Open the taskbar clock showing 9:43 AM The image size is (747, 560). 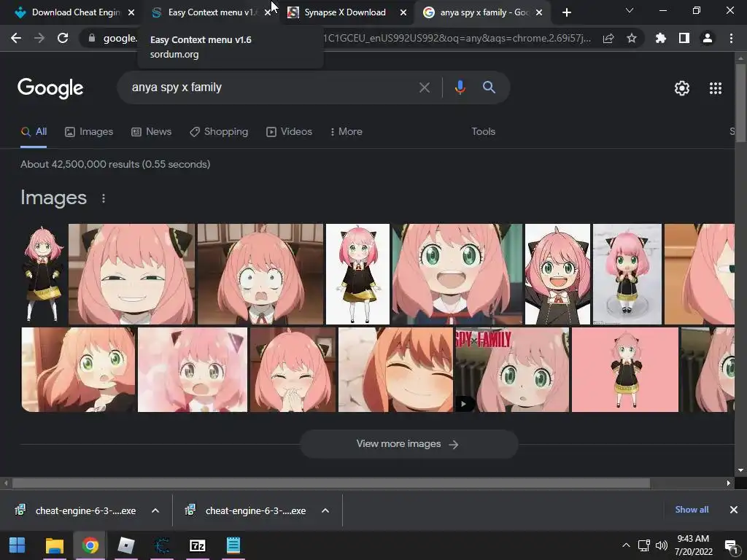coord(693,545)
